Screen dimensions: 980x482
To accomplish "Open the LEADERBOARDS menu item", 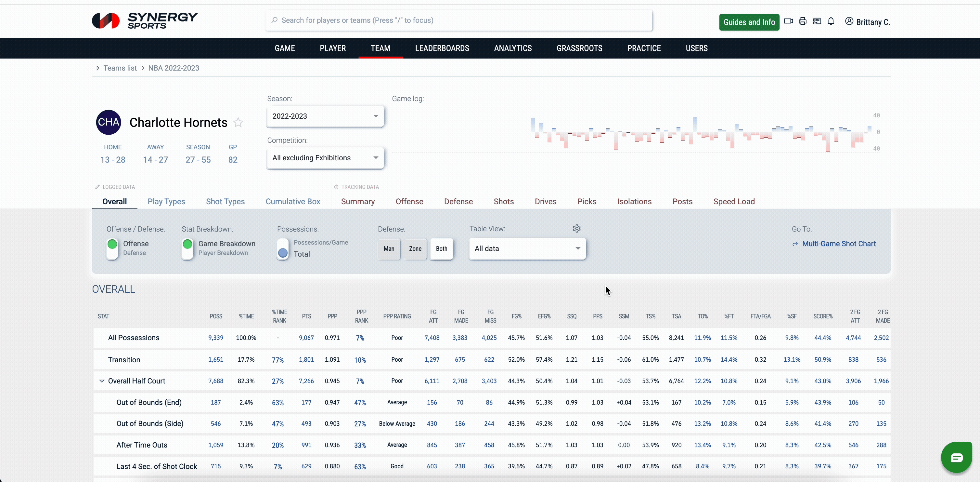I will click(x=442, y=48).
